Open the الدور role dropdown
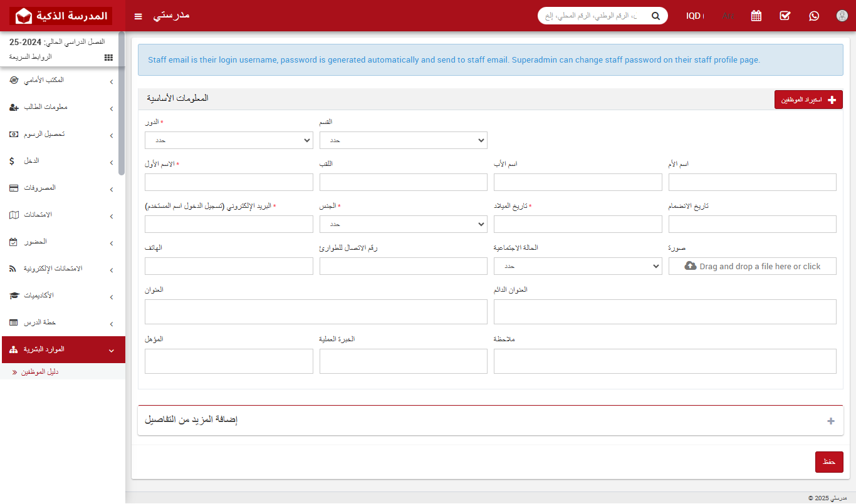The width and height of the screenshot is (856, 504). 229,140
